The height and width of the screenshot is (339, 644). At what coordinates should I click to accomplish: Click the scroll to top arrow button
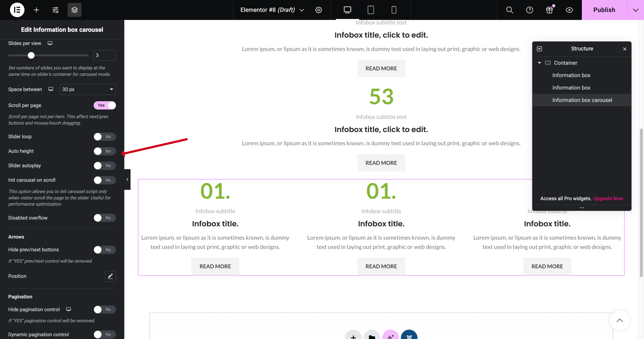pyautogui.click(x=620, y=321)
